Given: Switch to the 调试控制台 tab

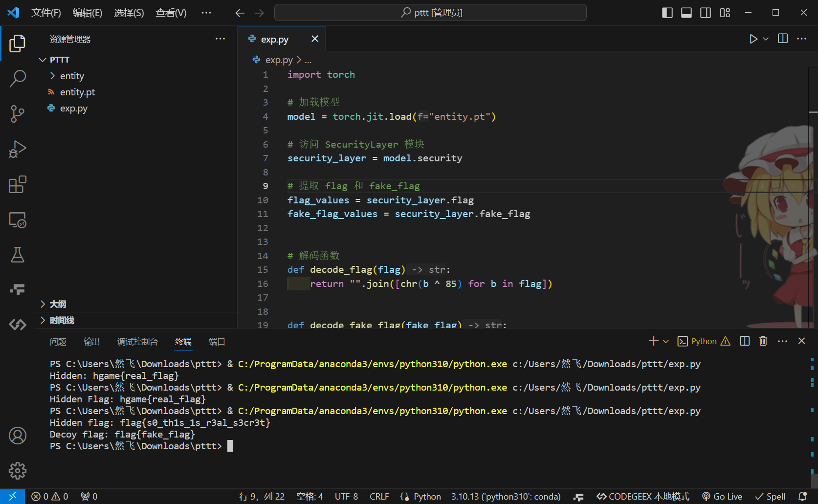Looking at the screenshot, I should click(x=138, y=342).
